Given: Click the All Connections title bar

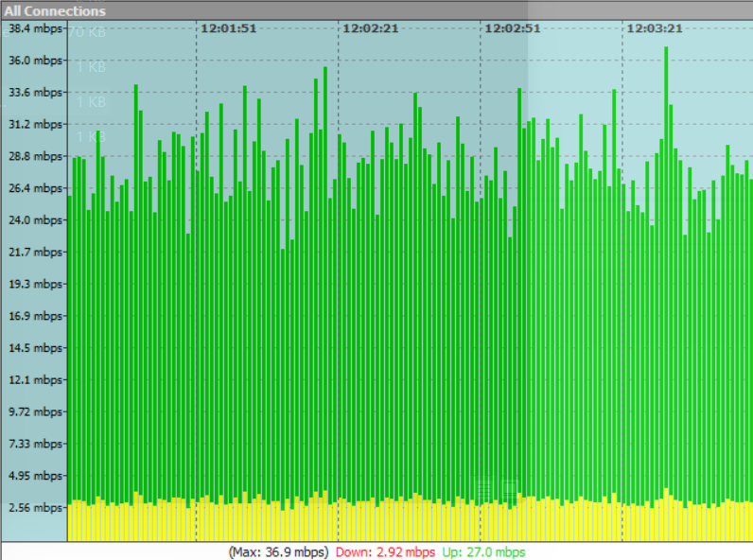Looking at the screenshot, I should 376,10.
